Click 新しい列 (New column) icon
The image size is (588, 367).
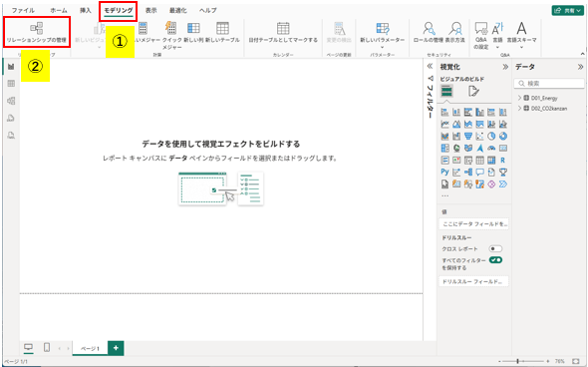(193, 28)
